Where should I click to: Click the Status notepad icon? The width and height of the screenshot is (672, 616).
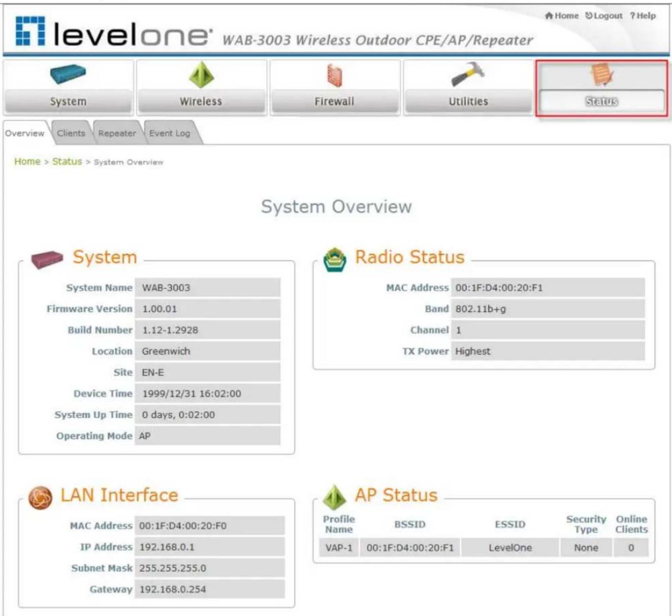(x=602, y=75)
